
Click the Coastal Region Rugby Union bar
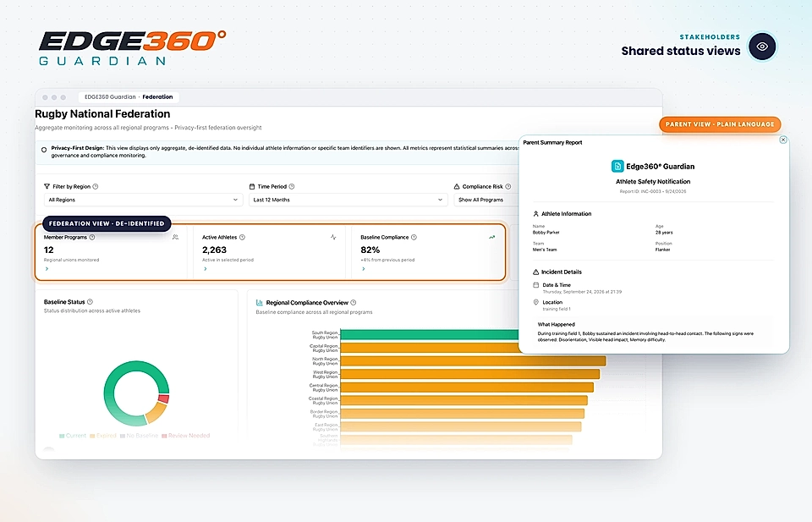coord(464,400)
